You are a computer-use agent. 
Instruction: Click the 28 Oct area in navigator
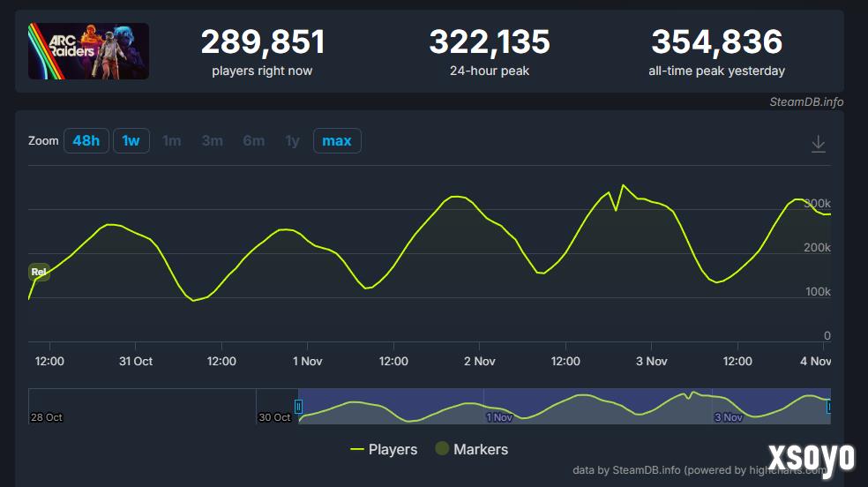[47, 416]
